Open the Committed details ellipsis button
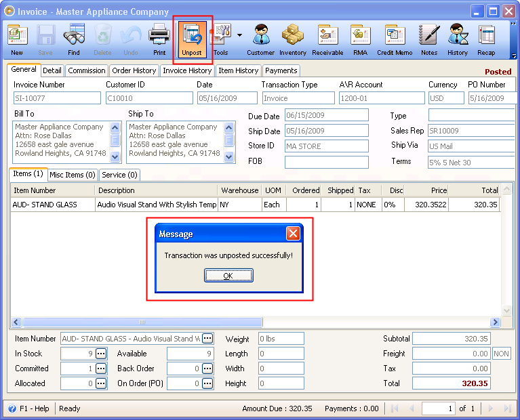This screenshot has height=420, width=520. [x=101, y=369]
